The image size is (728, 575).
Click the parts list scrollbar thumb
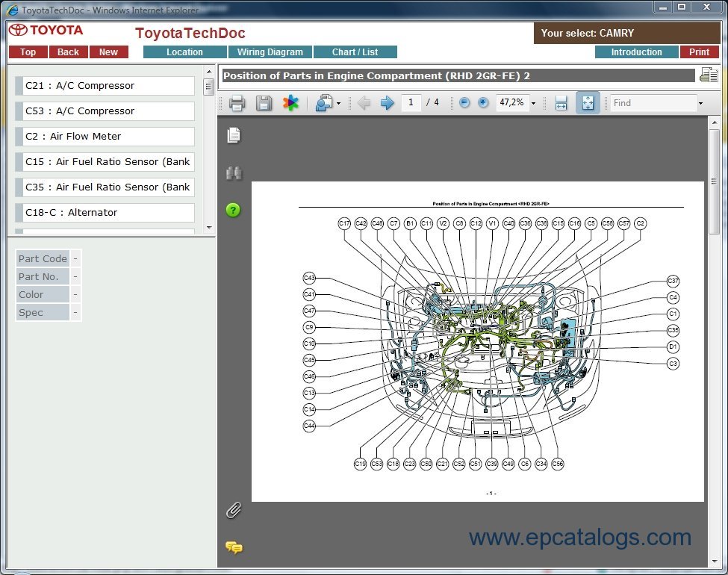209,87
